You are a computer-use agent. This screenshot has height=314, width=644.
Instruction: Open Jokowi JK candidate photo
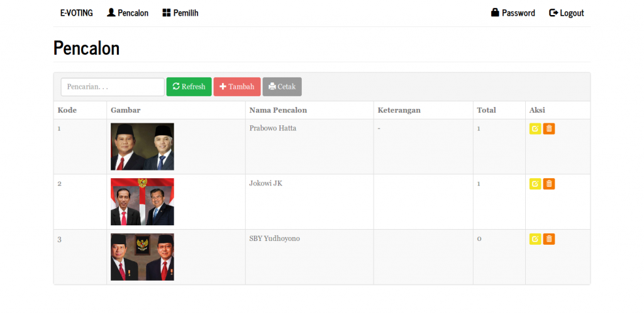142,201
